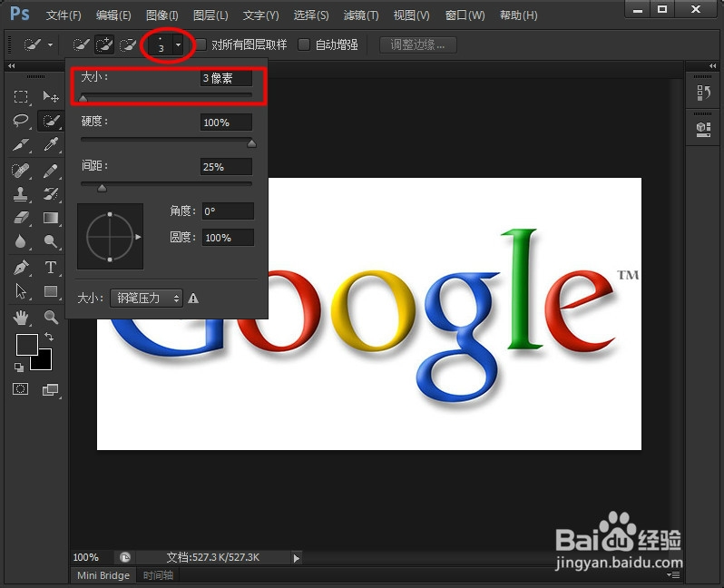
Task: Open the 视图(V) menu
Action: click(411, 15)
